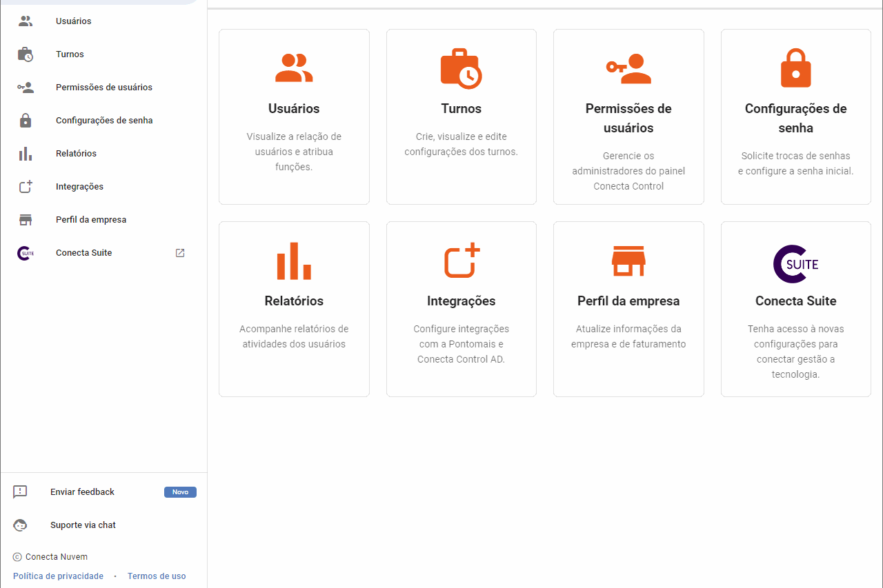Screen dimensions: 883x588
Task: Click 'Gerencie os administradores do painel' text
Action: pyautogui.click(x=628, y=171)
